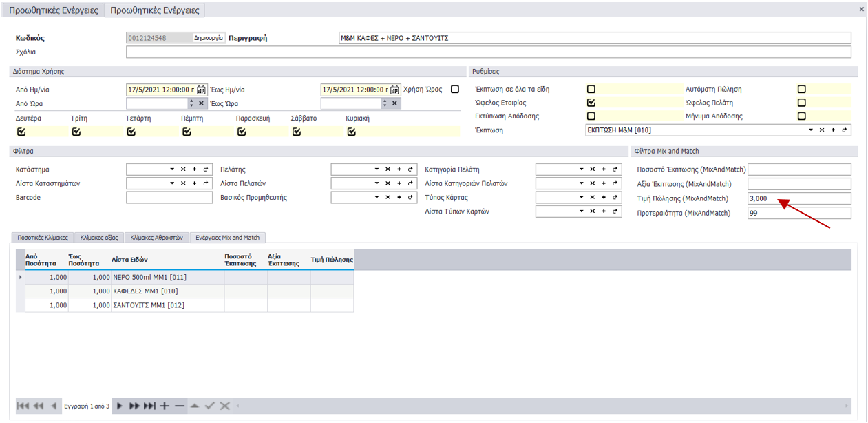
Task: Uncheck Ώφελος Εταιρίας checkbox
Action: click(x=591, y=103)
